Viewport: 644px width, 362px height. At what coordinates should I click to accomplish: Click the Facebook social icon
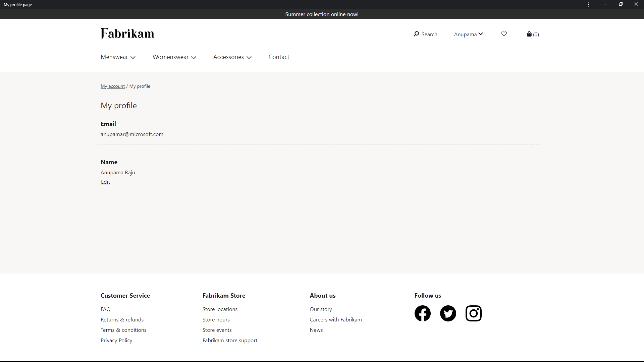(423, 313)
